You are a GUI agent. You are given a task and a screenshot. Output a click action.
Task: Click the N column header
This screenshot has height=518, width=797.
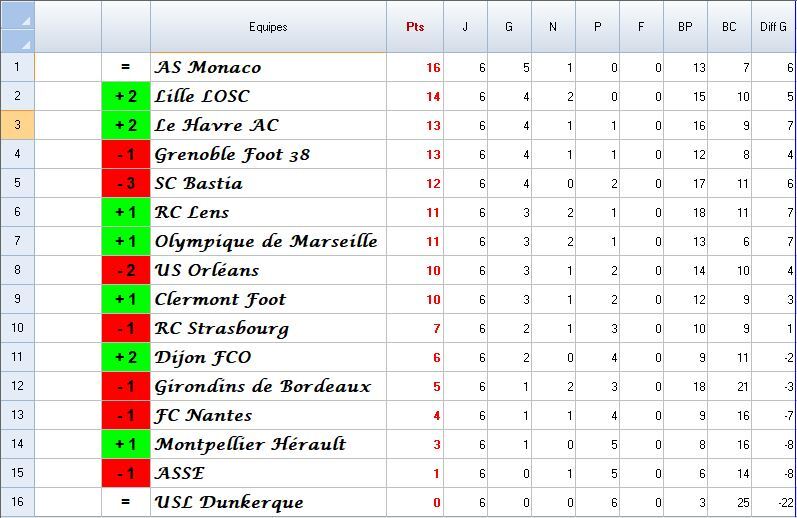[x=553, y=27]
